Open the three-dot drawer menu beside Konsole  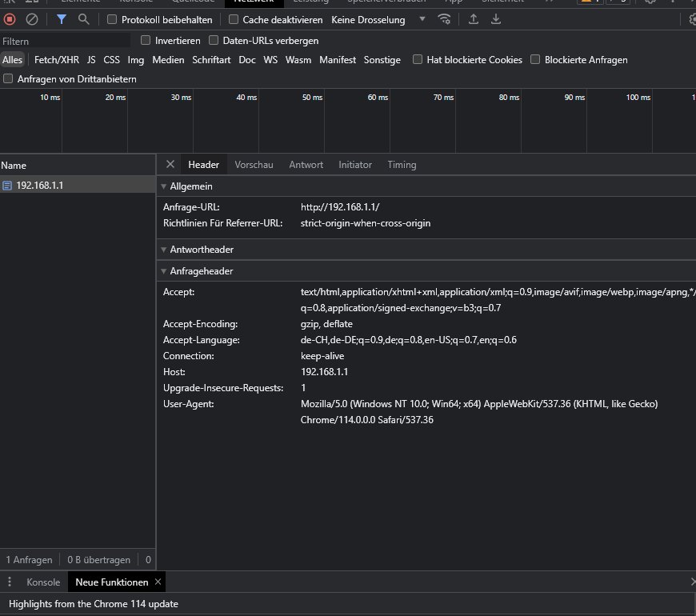tap(10, 582)
